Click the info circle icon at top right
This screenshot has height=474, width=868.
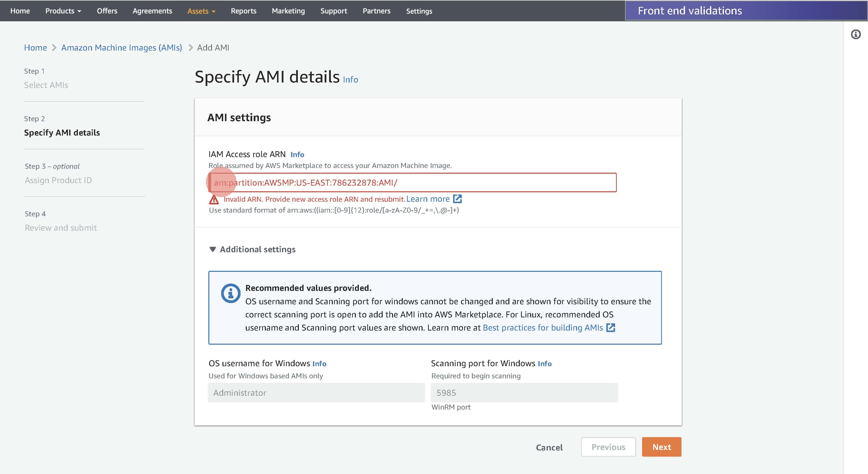point(856,34)
